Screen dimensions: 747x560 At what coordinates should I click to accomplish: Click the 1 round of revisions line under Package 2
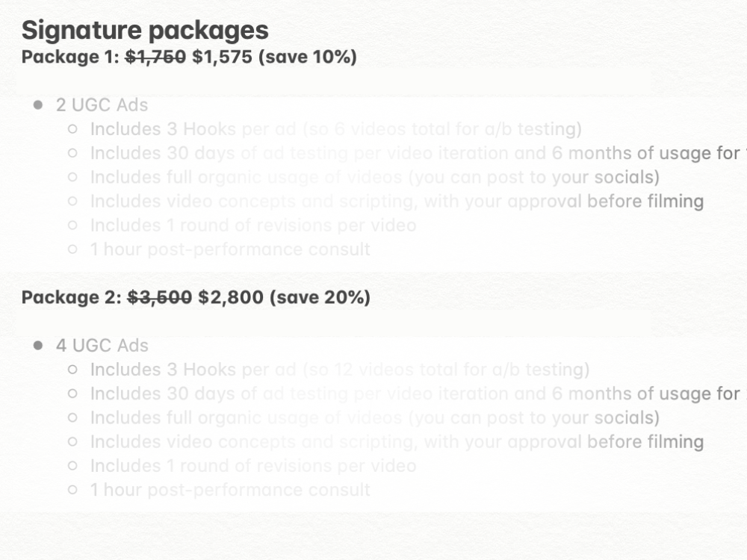[x=252, y=466]
